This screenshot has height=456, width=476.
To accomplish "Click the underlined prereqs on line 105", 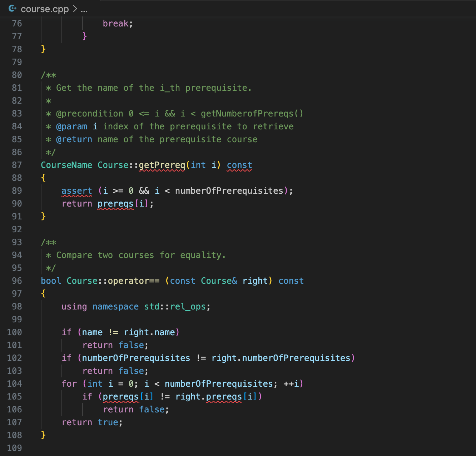I will coord(120,396).
